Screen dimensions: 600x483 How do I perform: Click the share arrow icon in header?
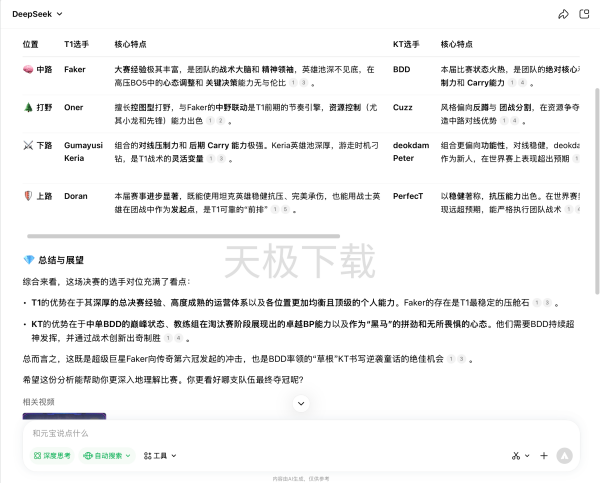point(563,14)
